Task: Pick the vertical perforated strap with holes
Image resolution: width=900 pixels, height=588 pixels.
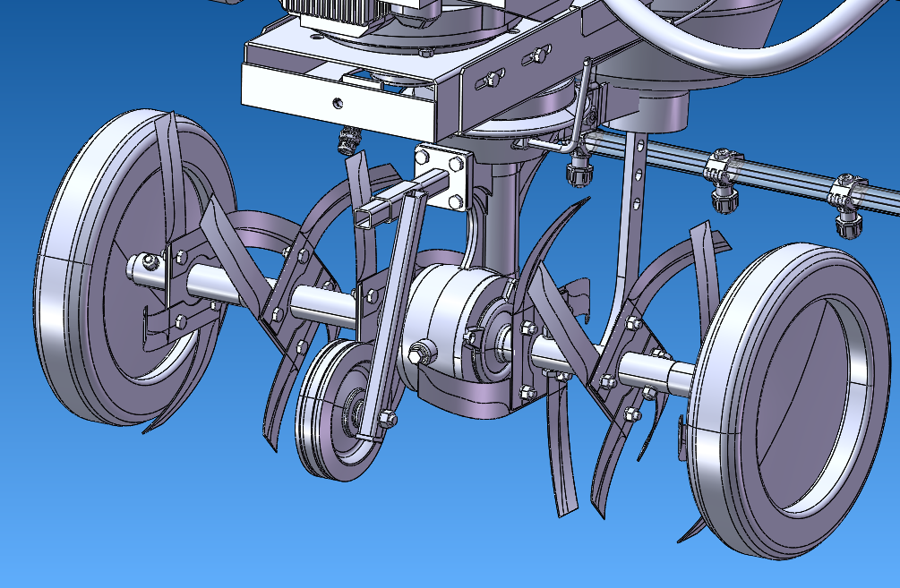Action: pos(631,229)
